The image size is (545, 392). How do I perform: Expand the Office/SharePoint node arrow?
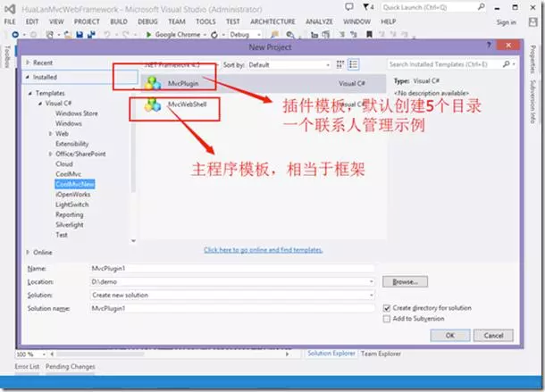(x=50, y=154)
